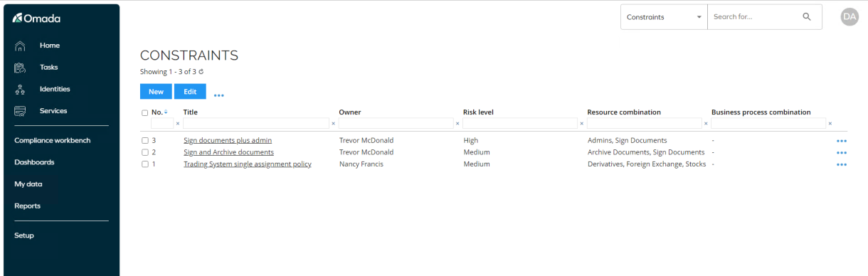The height and width of the screenshot is (276, 868).
Task: Open more actions ellipsis beside Edit
Action: point(219,95)
